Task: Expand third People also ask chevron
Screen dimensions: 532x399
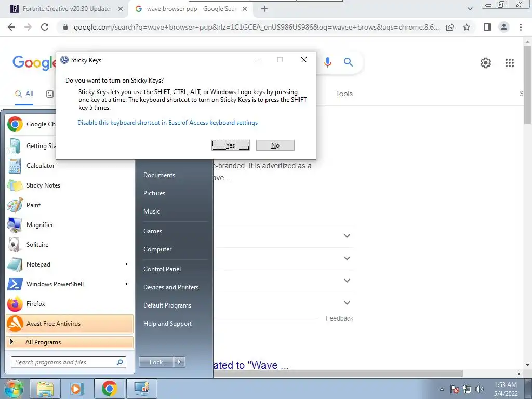Action: pyautogui.click(x=347, y=281)
